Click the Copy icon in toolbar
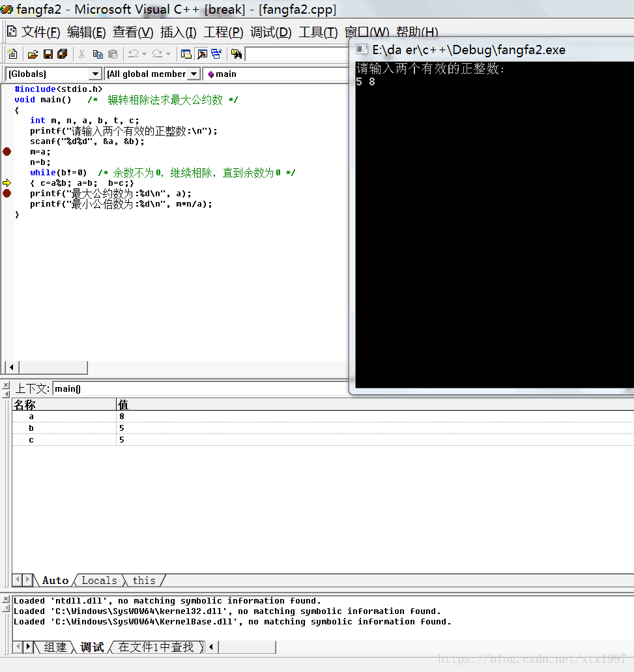The image size is (634, 672). pos(98,54)
